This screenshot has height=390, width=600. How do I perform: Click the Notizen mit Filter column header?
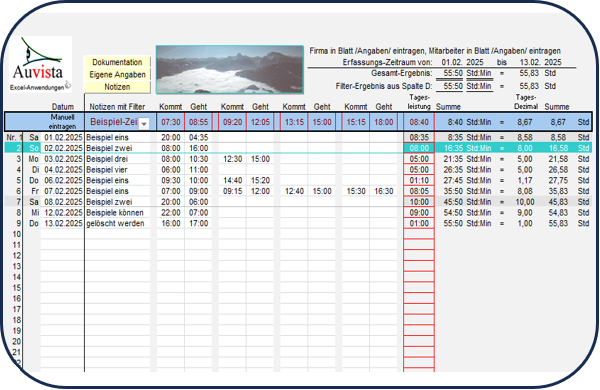[117, 107]
